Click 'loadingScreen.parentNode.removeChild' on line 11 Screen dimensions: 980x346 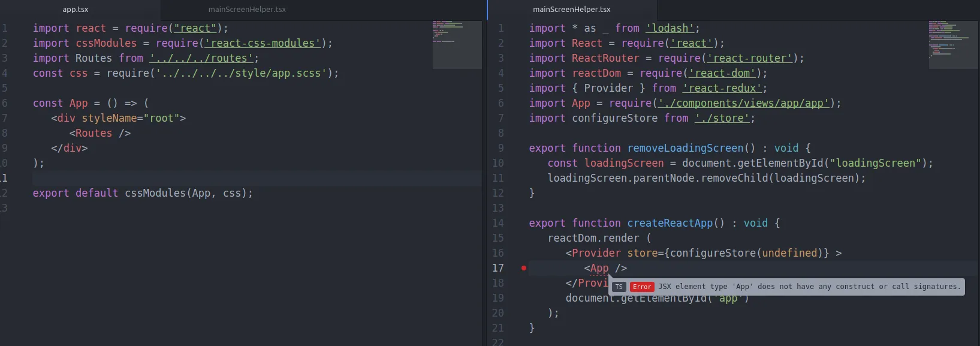coord(658,178)
